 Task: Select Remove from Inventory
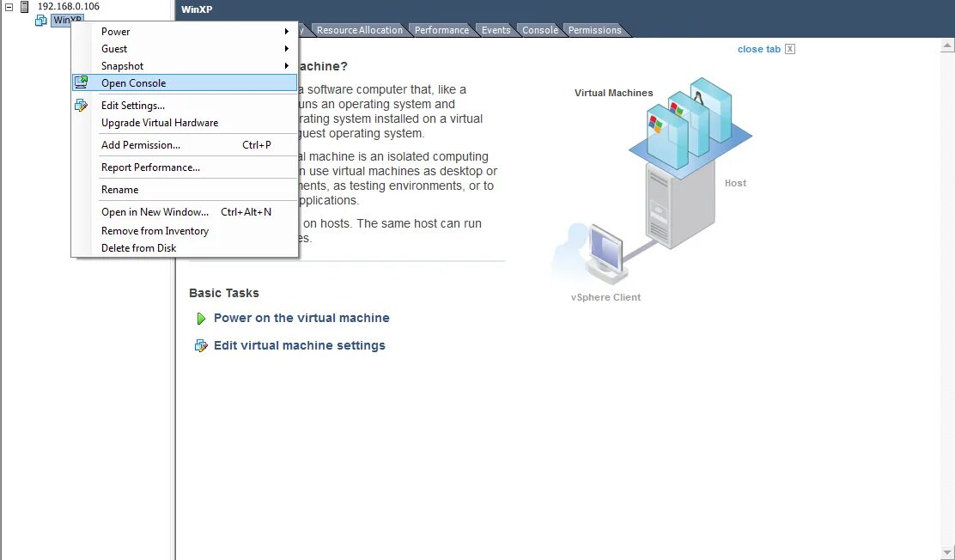coord(155,230)
